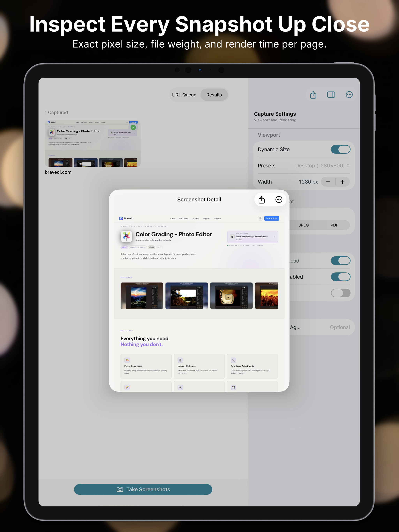Switch to the URL Queue tab
This screenshot has width=399, height=532.
pyautogui.click(x=184, y=95)
